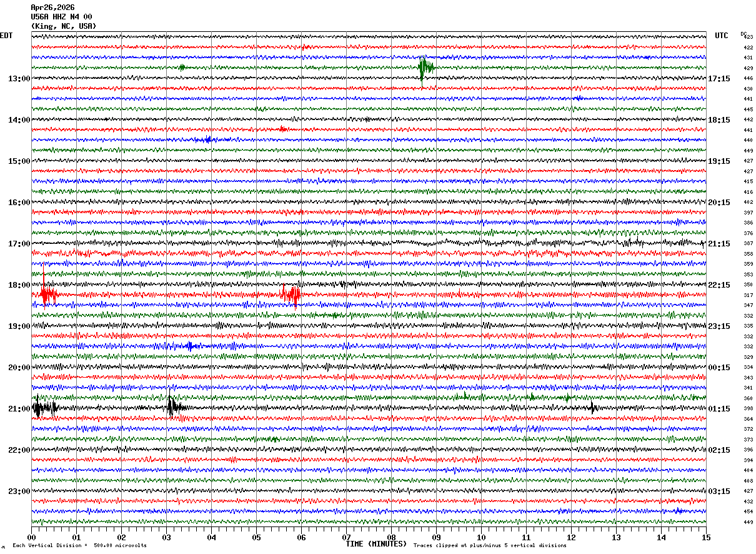Click the 02:15 UTC time label
Image resolution: width=756 pixels, height=554 pixels.
point(719,450)
